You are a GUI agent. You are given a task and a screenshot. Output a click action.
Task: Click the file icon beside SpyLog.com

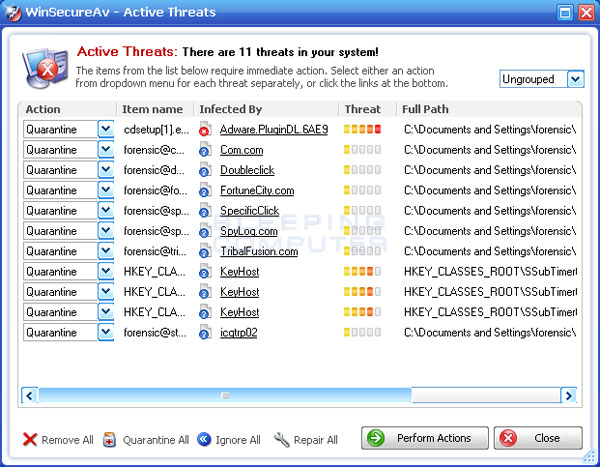[x=205, y=231]
